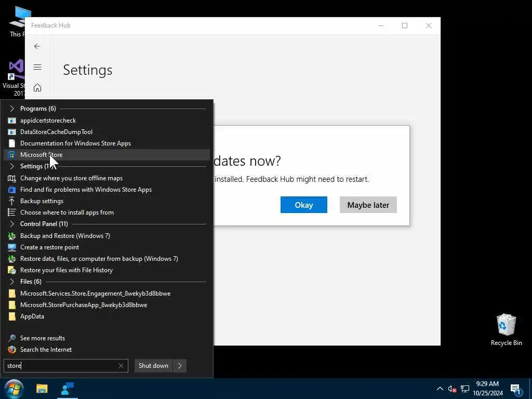This screenshot has width=532, height=399.
Task: Open File Explorer from the taskbar
Action: pyautogui.click(x=42, y=389)
